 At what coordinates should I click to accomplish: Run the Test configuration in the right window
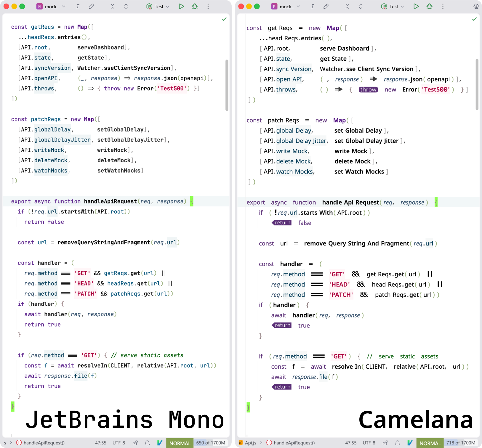[416, 7]
